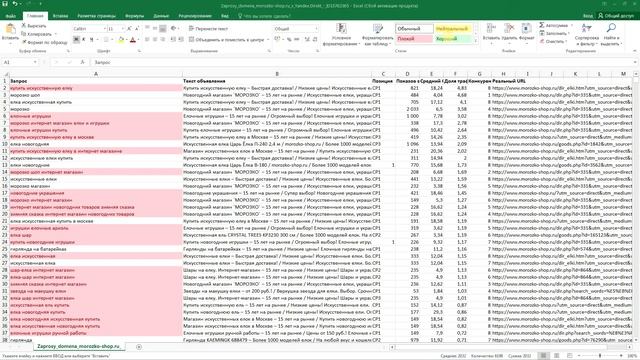Click the increase decimal icon
The height and width of the screenshot is (360, 640).
307,40
